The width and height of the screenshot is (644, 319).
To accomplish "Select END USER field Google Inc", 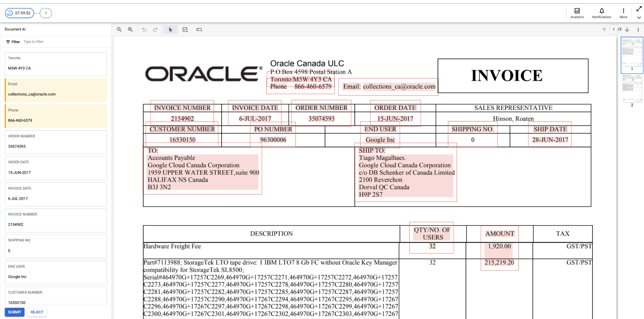I will click(x=56, y=272).
